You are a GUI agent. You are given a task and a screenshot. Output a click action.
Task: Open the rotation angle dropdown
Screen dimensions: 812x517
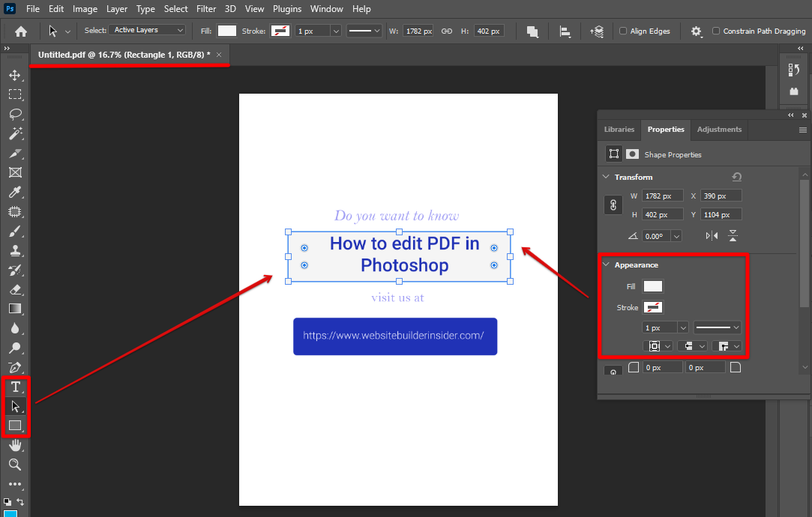point(677,236)
